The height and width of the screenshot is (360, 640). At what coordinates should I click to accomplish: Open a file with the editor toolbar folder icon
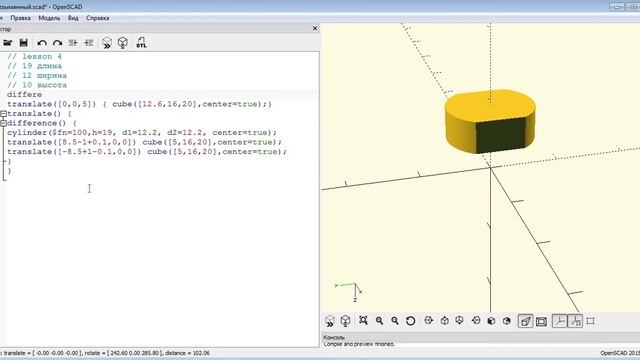tap(8, 42)
